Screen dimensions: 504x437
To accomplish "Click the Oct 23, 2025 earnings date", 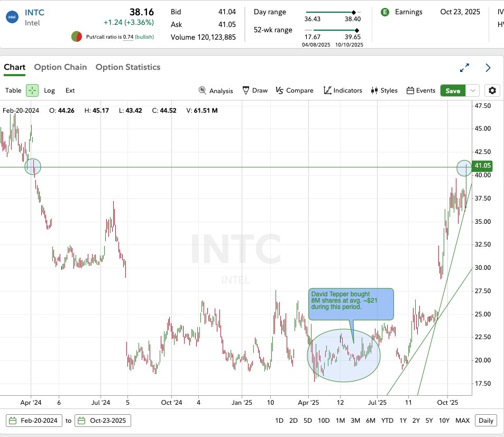I will [x=460, y=12].
